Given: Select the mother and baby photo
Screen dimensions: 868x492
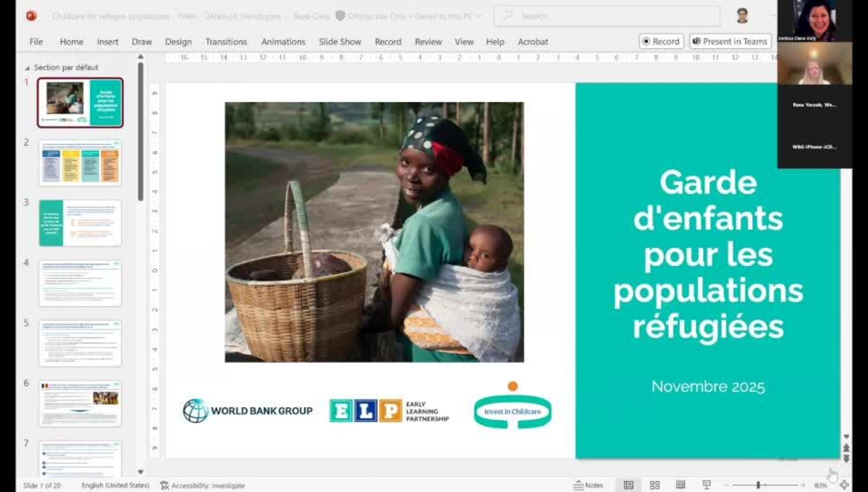Looking at the screenshot, I should 374,232.
